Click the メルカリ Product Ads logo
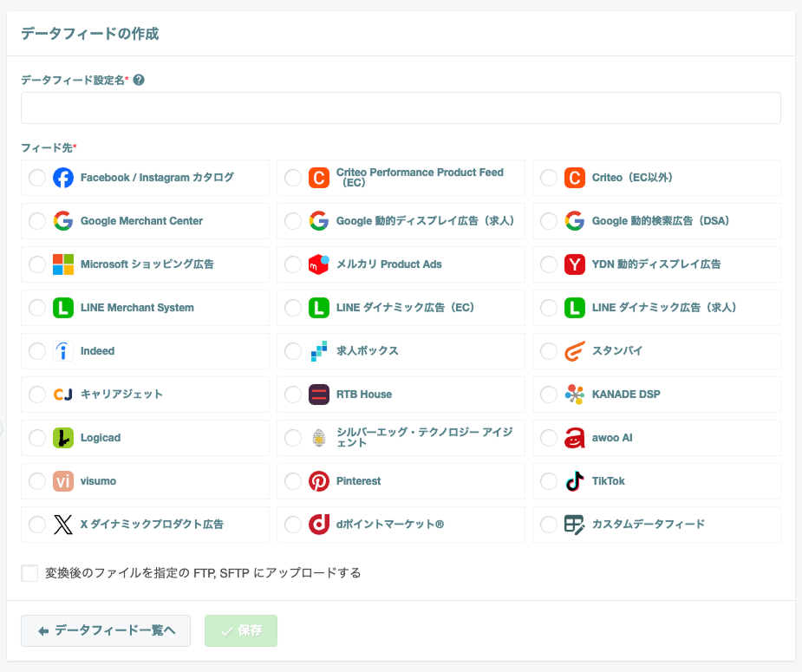This screenshot has height=672, width=802. pyautogui.click(x=319, y=264)
